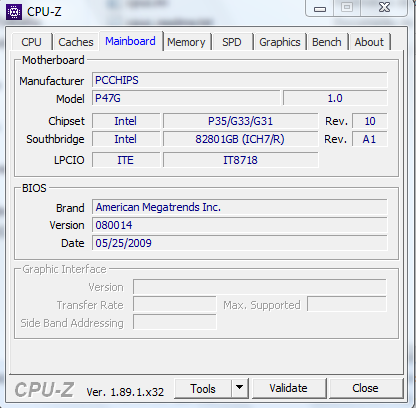416x408 pixels.
Task: Go to the SPD tab
Action: (x=232, y=42)
